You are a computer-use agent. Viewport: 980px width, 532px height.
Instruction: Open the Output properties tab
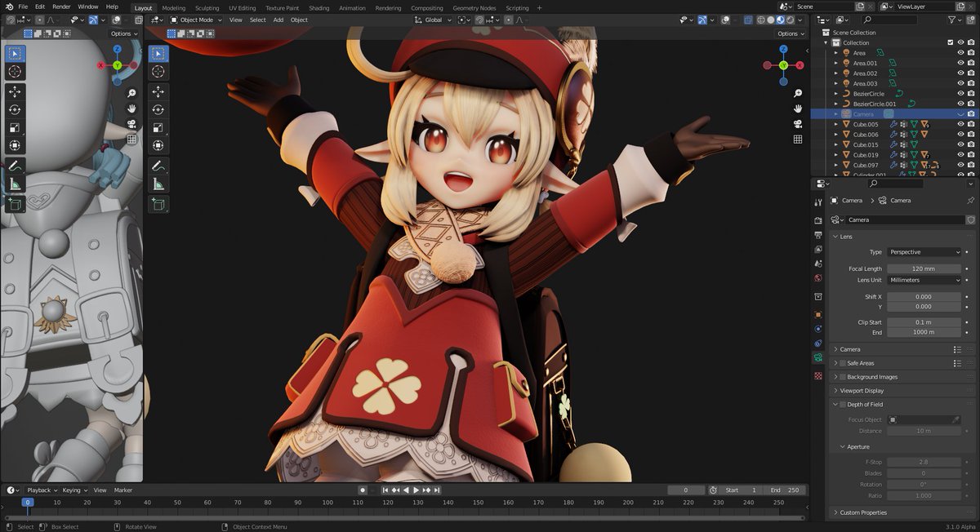[818, 235]
